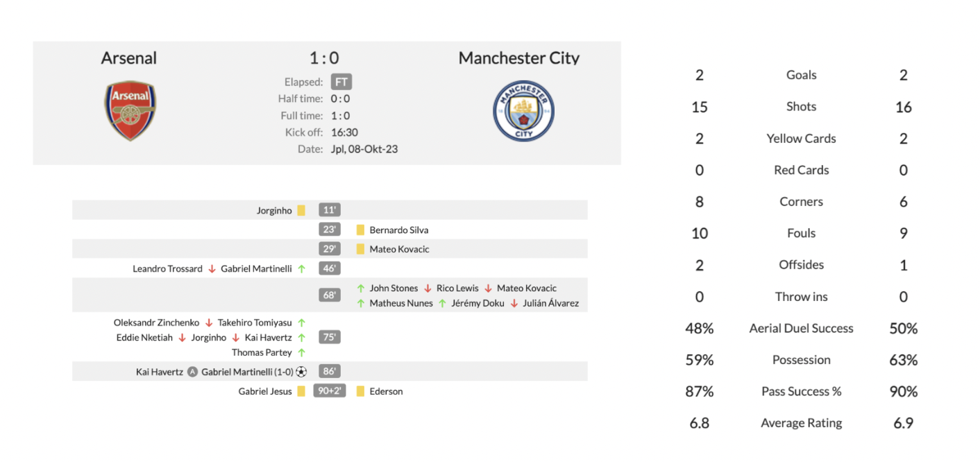Click the Manchester City club crest

(524, 112)
